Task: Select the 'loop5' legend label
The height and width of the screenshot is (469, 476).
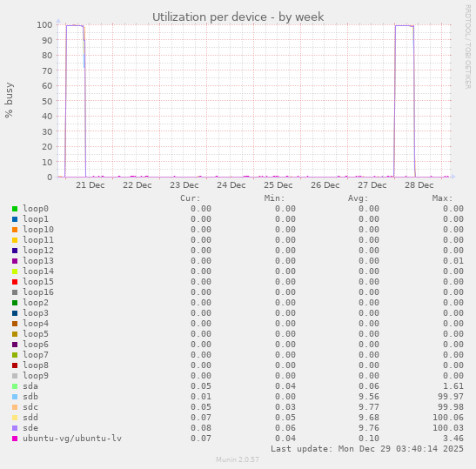Action: click(36, 334)
